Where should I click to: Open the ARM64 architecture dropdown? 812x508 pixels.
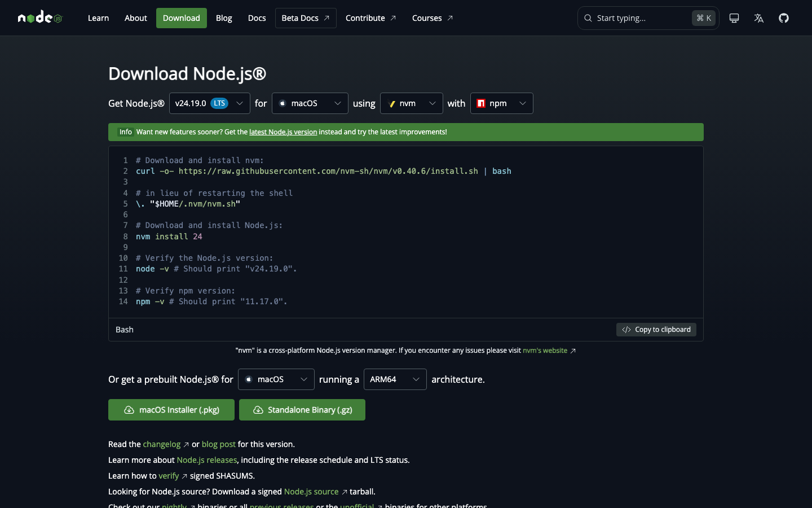(x=395, y=379)
